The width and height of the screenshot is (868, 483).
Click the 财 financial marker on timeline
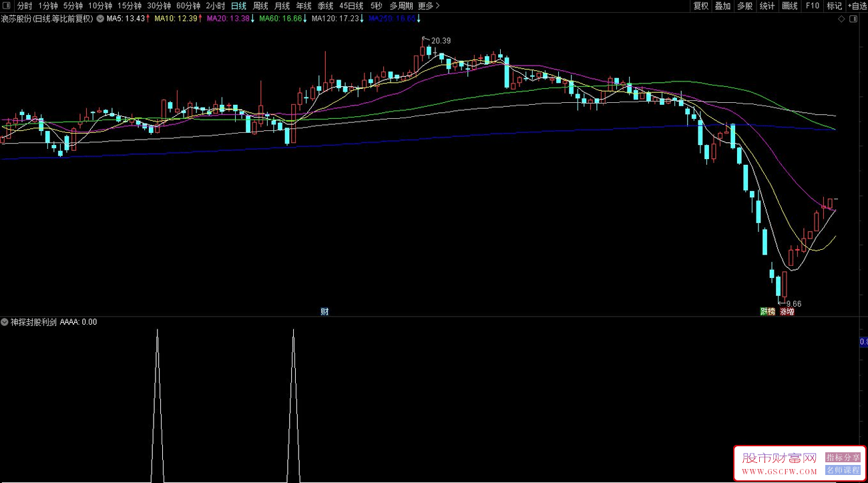(x=324, y=311)
